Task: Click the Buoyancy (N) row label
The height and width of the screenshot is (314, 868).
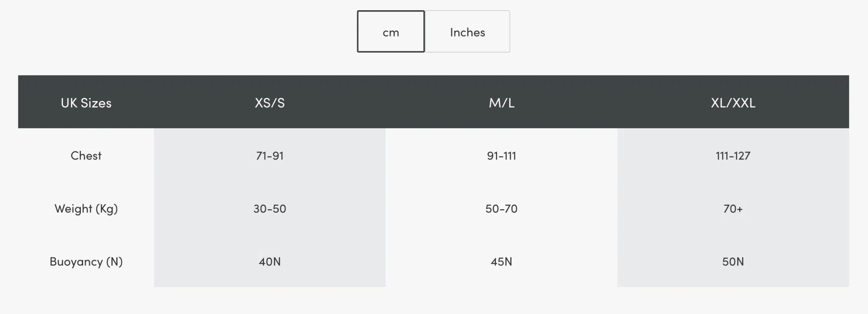Action: (x=86, y=262)
